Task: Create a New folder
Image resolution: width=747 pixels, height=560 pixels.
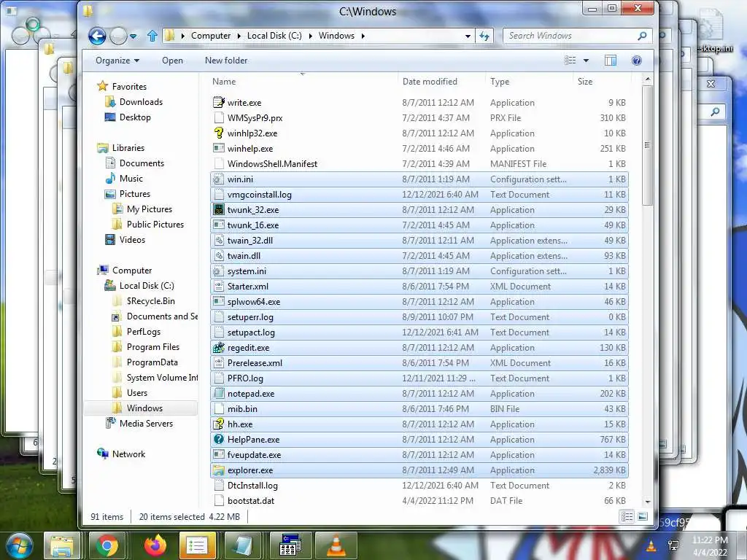Action: [x=226, y=61]
